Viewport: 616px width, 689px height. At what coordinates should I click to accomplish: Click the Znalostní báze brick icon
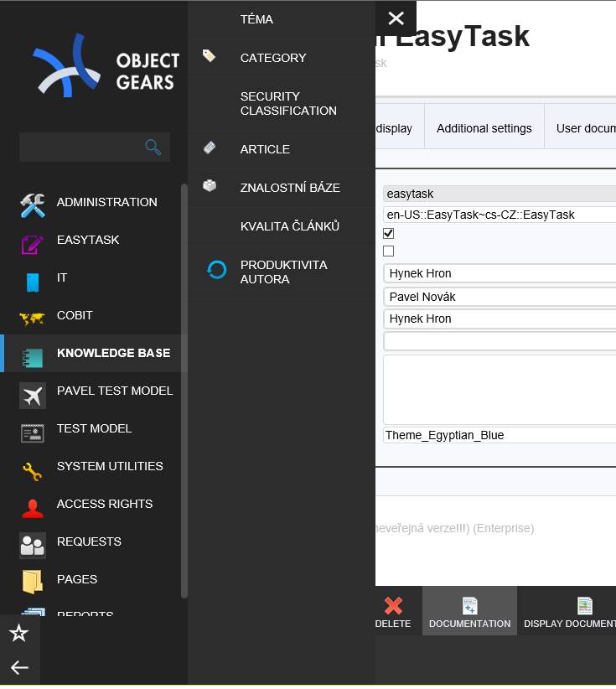[x=210, y=185]
